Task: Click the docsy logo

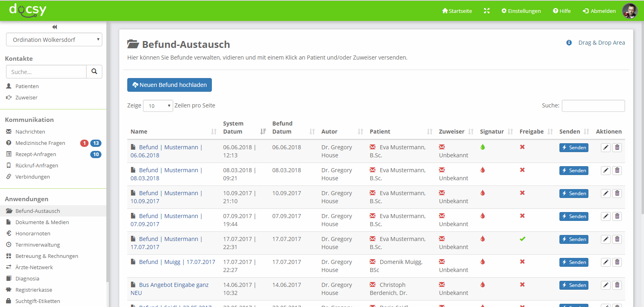Action: [x=28, y=10]
